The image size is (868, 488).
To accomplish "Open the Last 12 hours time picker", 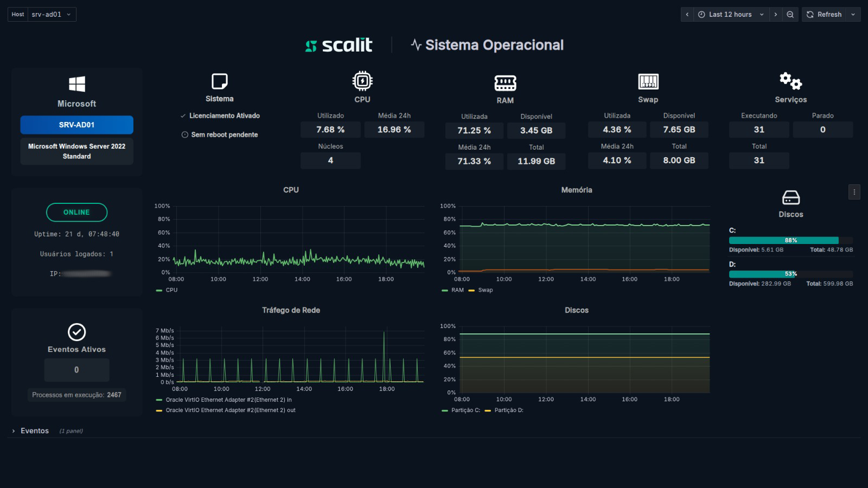I will pyautogui.click(x=730, y=15).
